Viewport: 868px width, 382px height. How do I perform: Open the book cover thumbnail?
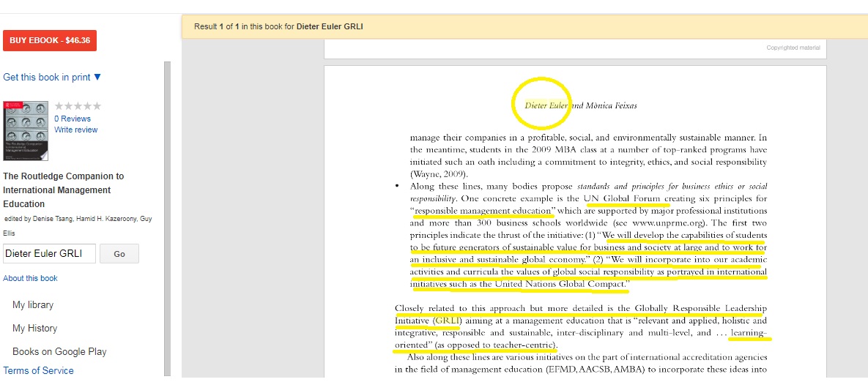(26, 131)
